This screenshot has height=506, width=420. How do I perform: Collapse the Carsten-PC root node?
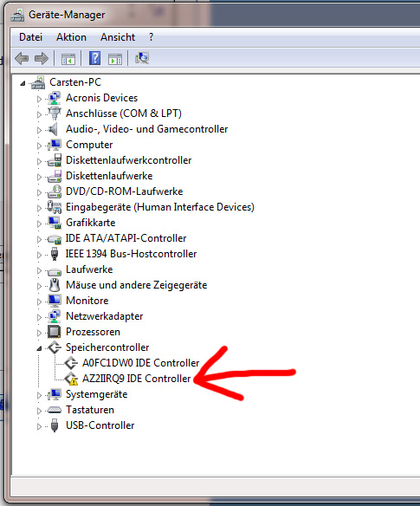(23, 83)
